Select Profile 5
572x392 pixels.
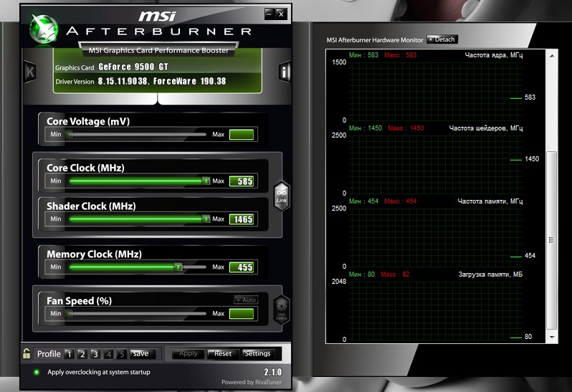tap(122, 354)
